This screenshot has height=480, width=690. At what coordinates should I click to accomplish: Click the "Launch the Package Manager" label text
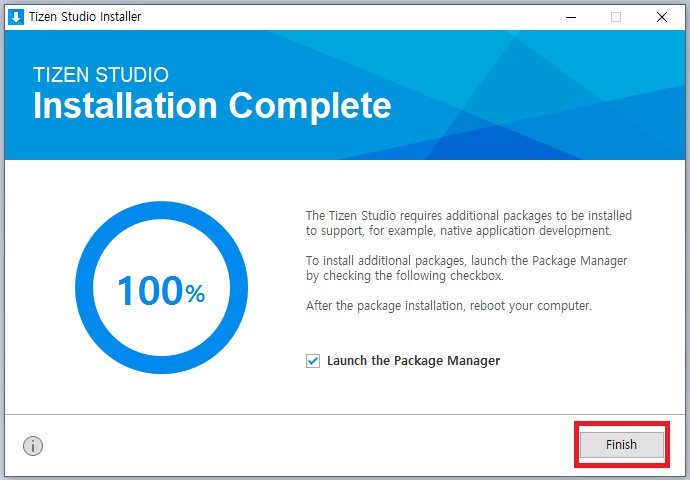pos(413,361)
